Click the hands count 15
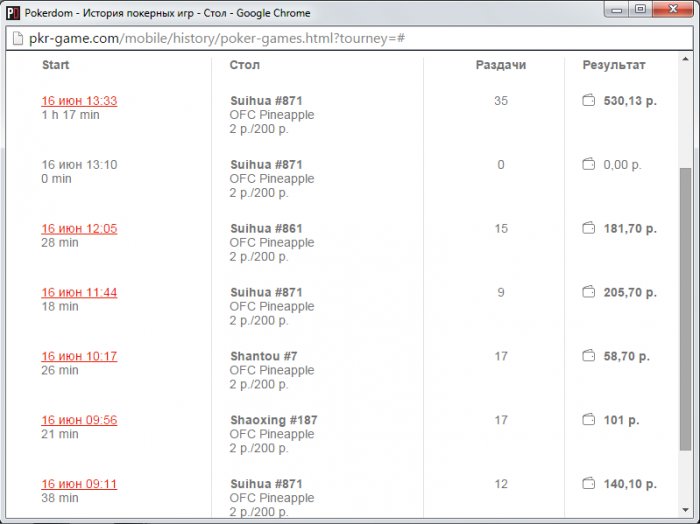The width and height of the screenshot is (700, 524). [x=501, y=229]
